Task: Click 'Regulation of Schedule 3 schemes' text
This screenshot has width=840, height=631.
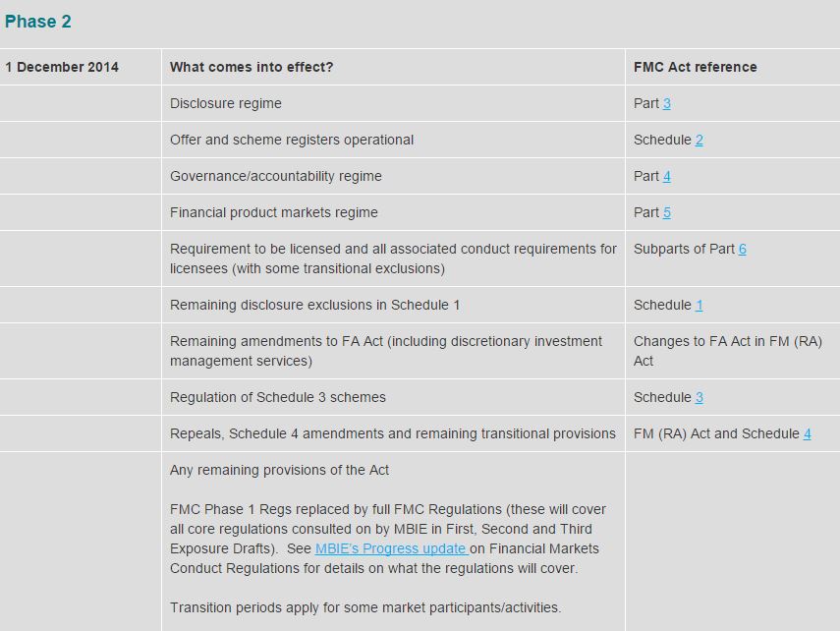Action: click(x=278, y=398)
